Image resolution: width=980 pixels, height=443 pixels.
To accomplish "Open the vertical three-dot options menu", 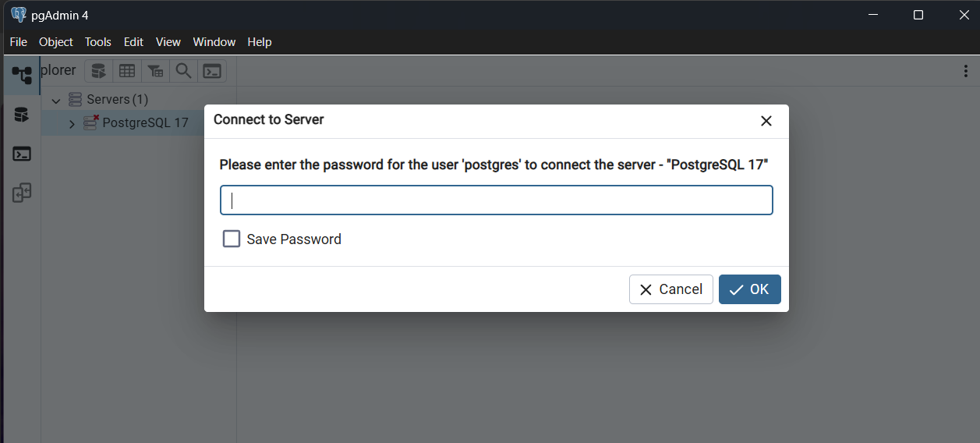I will click(x=966, y=71).
